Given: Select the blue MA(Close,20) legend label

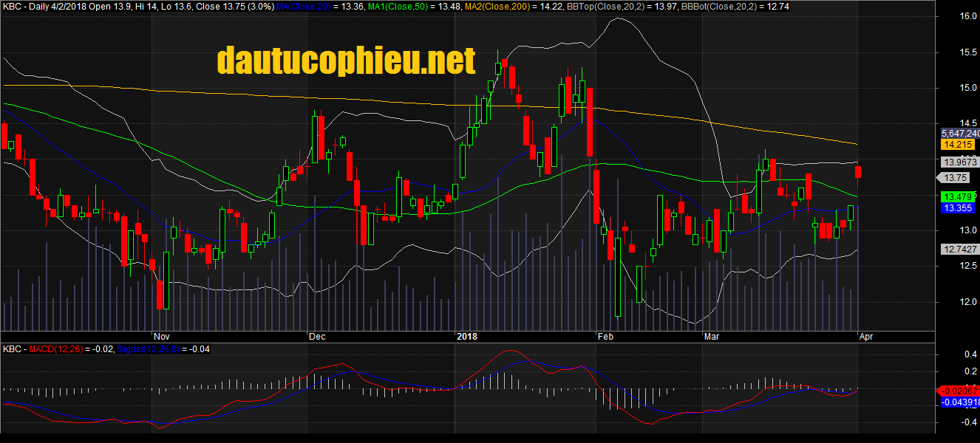Looking at the screenshot, I should 304,6.
